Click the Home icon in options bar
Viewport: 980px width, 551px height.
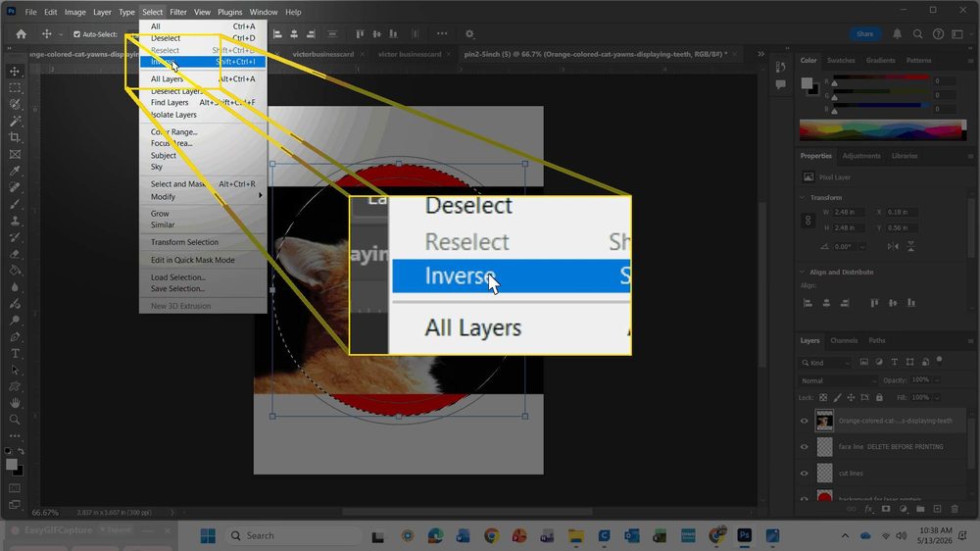click(x=22, y=34)
